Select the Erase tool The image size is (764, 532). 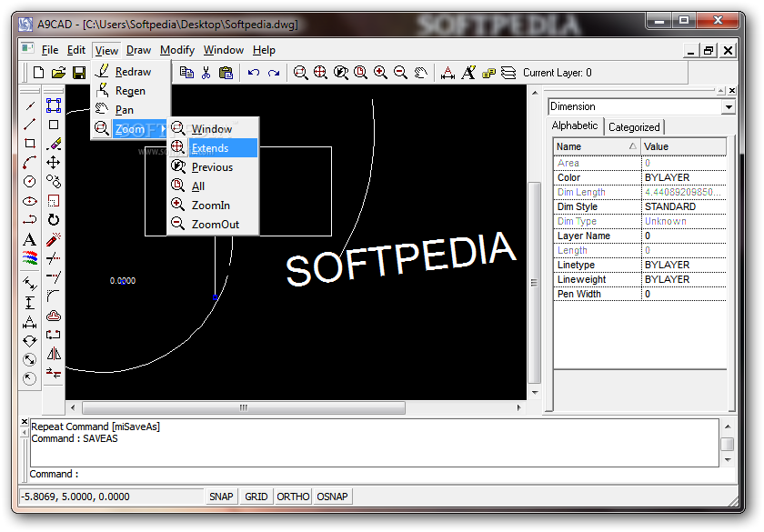pos(54,144)
